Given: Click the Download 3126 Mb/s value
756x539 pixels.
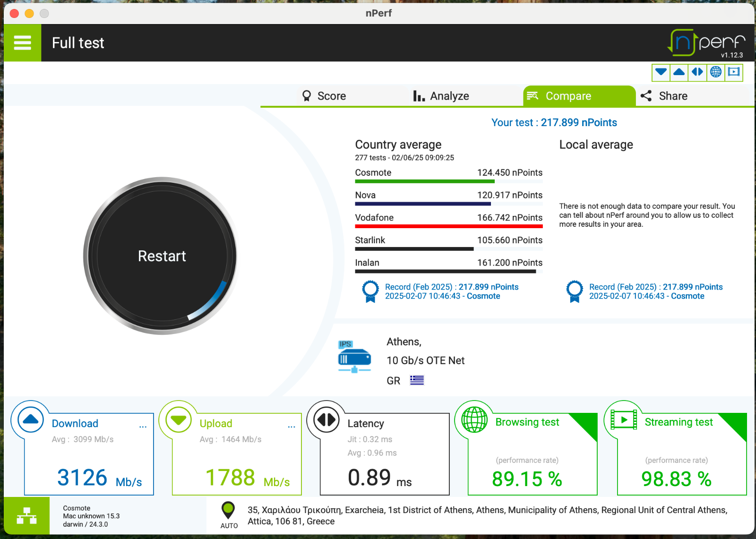Looking at the screenshot, I should (99, 478).
